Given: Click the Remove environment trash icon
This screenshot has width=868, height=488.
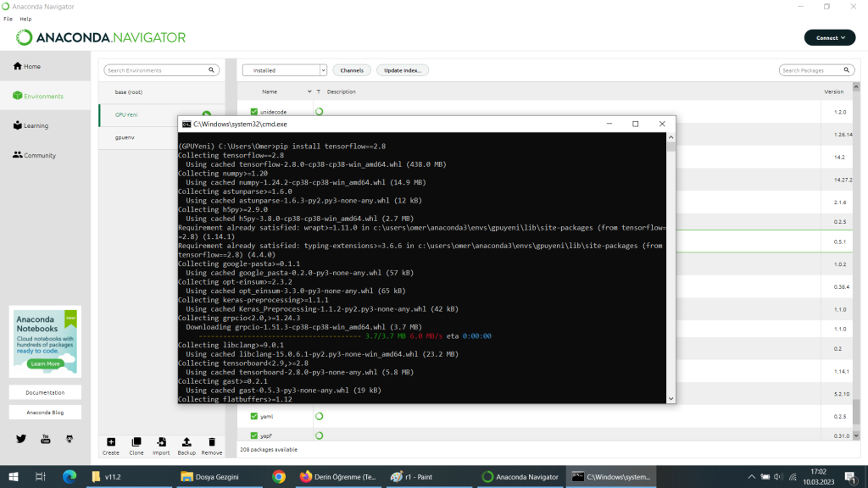Looking at the screenshot, I should coord(212,442).
